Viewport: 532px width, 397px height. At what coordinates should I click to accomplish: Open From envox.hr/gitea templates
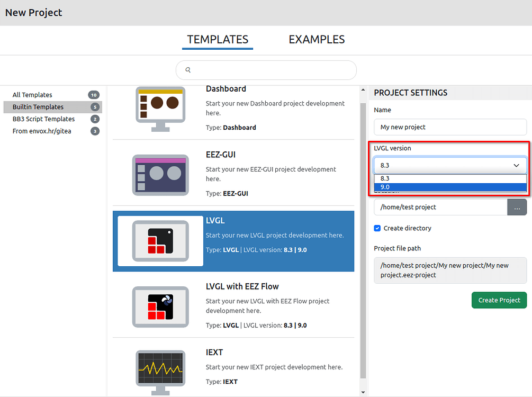click(42, 131)
